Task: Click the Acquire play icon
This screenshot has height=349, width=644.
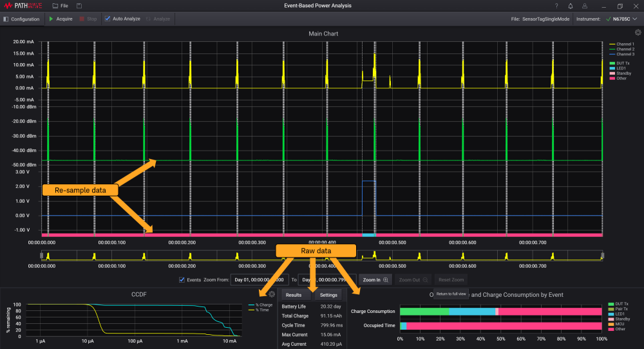Action: (51, 19)
